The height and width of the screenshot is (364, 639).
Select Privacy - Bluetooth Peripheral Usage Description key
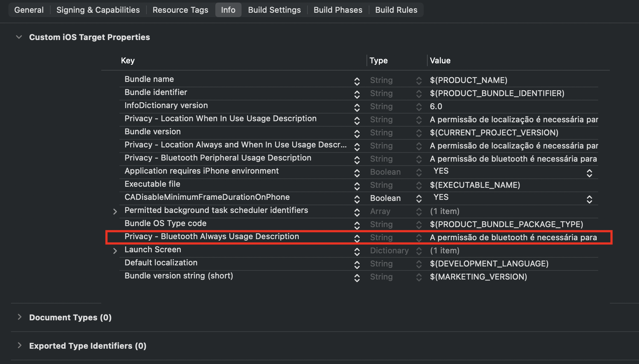(218, 158)
